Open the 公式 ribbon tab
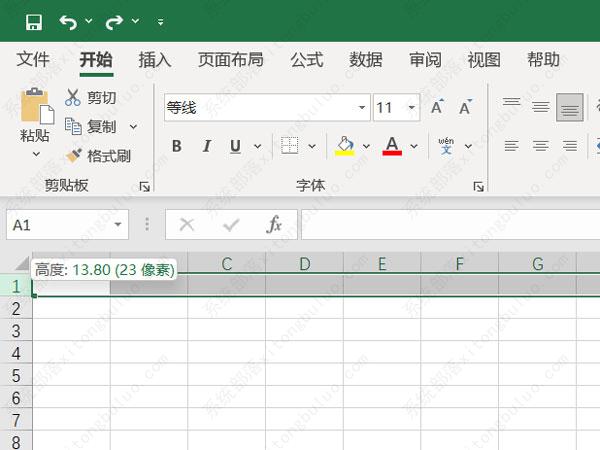Screen dimensions: 600x450 tap(306, 59)
